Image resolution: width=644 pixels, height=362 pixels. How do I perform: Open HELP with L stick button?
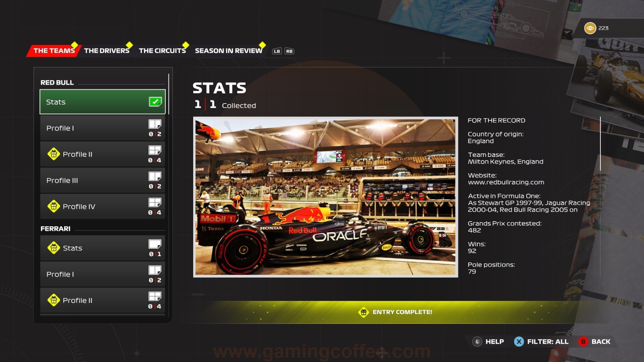tap(488, 342)
